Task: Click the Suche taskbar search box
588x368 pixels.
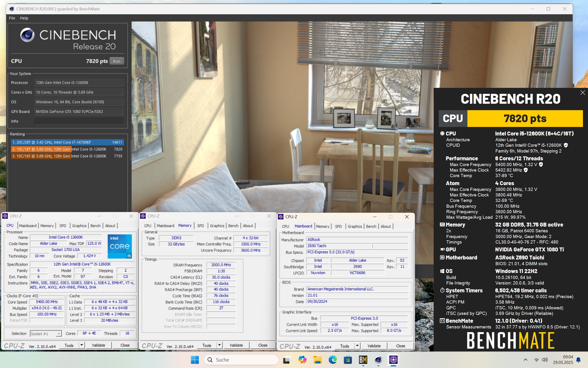Action: click(241, 360)
